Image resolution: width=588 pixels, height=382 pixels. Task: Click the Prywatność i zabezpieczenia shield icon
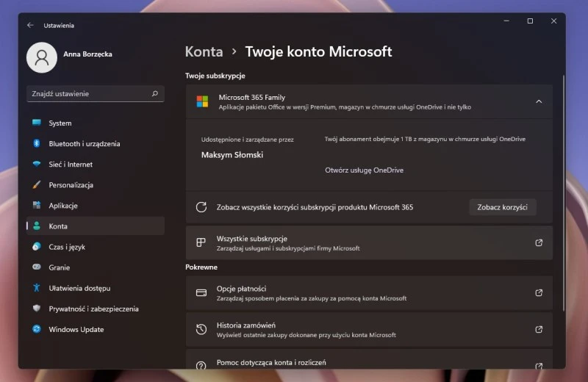(x=36, y=308)
